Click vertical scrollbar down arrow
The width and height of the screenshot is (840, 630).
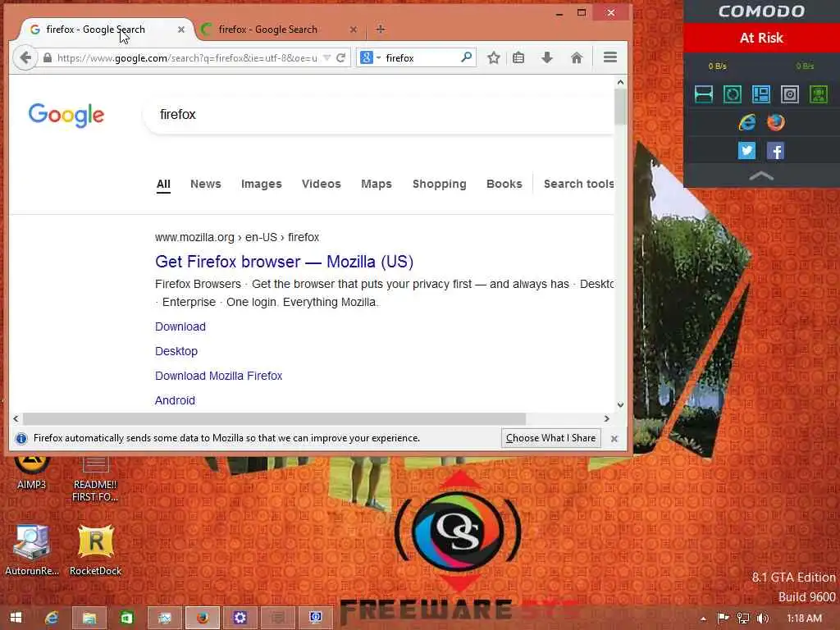620,405
